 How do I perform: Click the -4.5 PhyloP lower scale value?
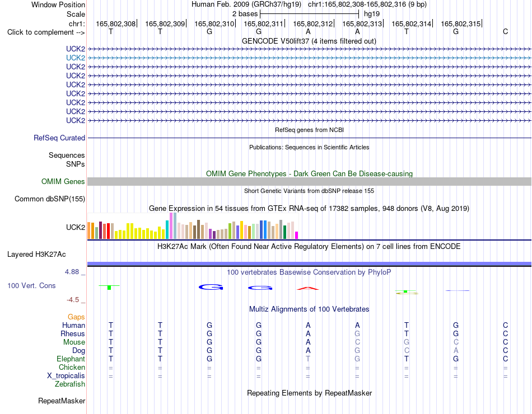(73, 300)
